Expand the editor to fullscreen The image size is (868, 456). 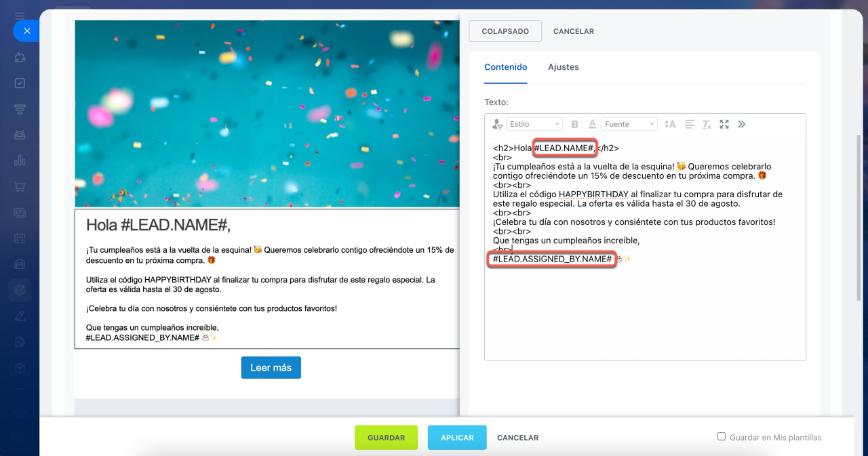pyautogui.click(x=724, y=124)
